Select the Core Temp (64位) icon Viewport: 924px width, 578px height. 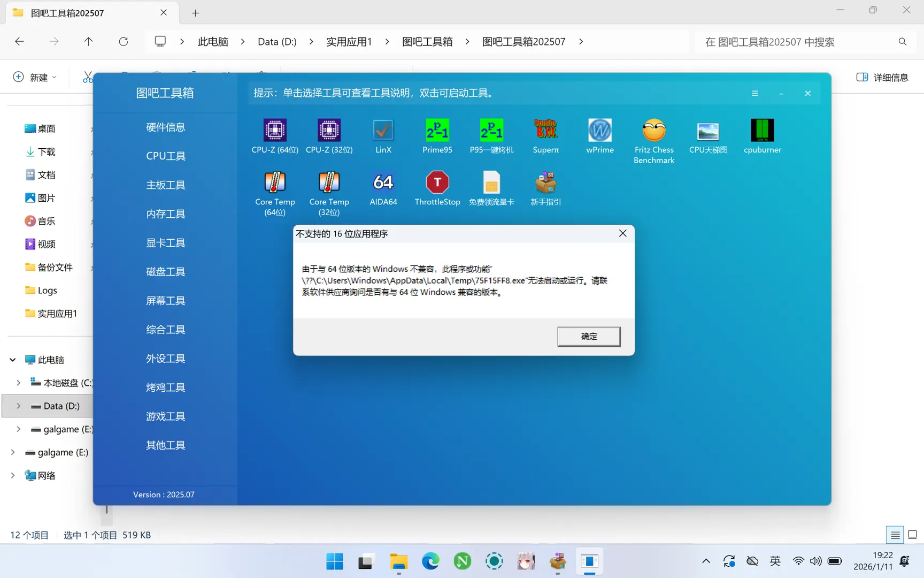(x=275, y=182)
